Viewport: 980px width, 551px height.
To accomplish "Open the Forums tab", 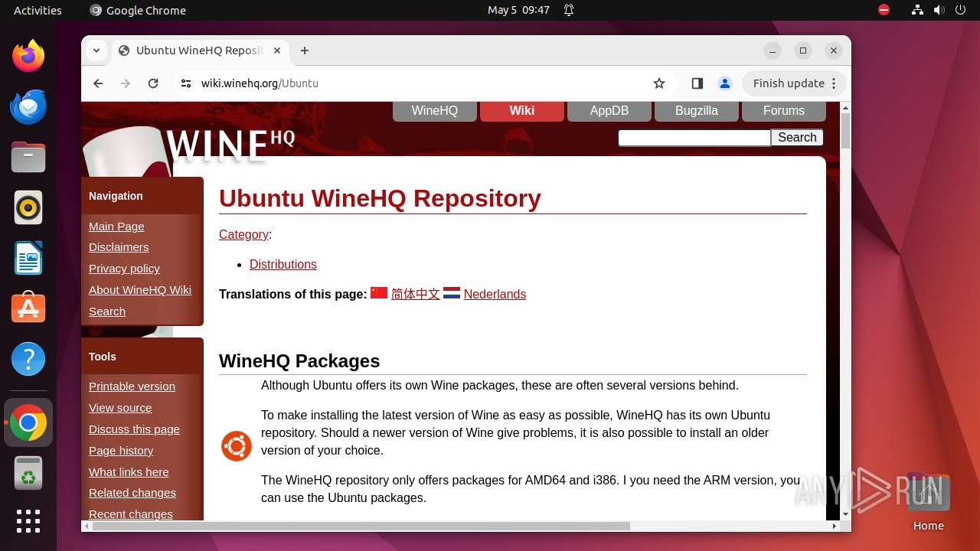I will [784, 111].
